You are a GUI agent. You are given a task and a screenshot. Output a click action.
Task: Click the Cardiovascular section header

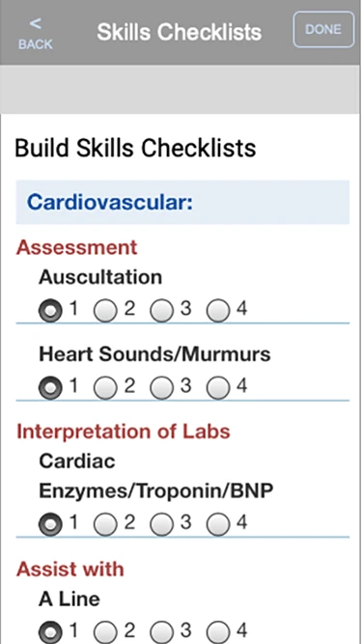click(x=182, y=202)
